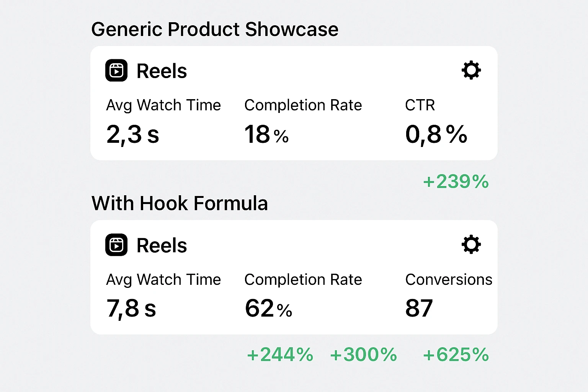588x392 pixels.
Task: Select the Reels label on the lower card
Action: (161, 245)
